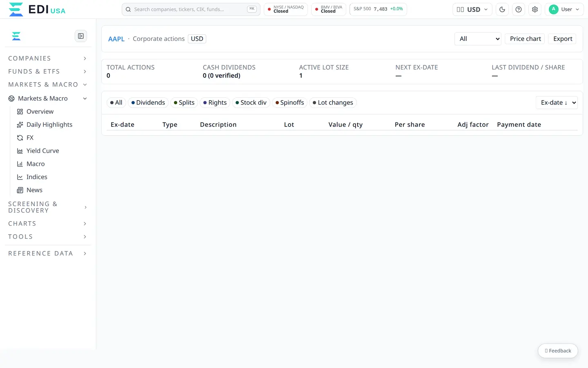Click the Indices line chart icon
588x368 pixels.
[20, 177]
